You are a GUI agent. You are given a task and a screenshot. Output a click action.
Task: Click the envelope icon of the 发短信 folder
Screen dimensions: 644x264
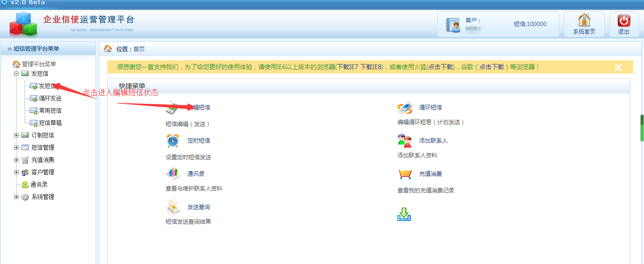point(25,73)
